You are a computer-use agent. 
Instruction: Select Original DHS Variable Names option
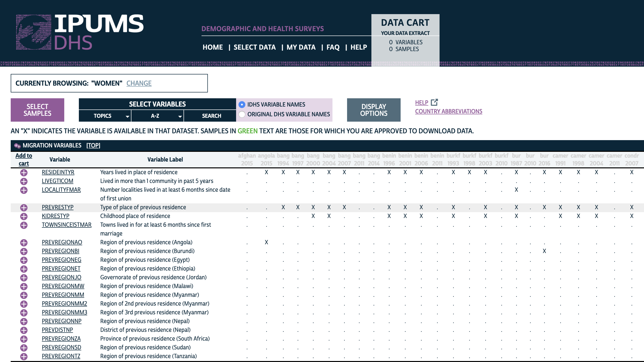[x=242, y=114]
